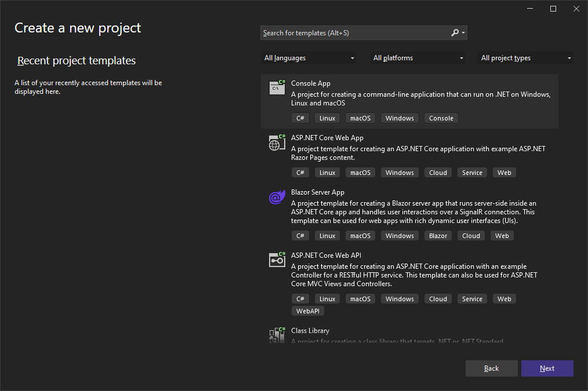The image size is (588, 391).
Task: Select the Class Library template icon
Action: coord(277,335)
